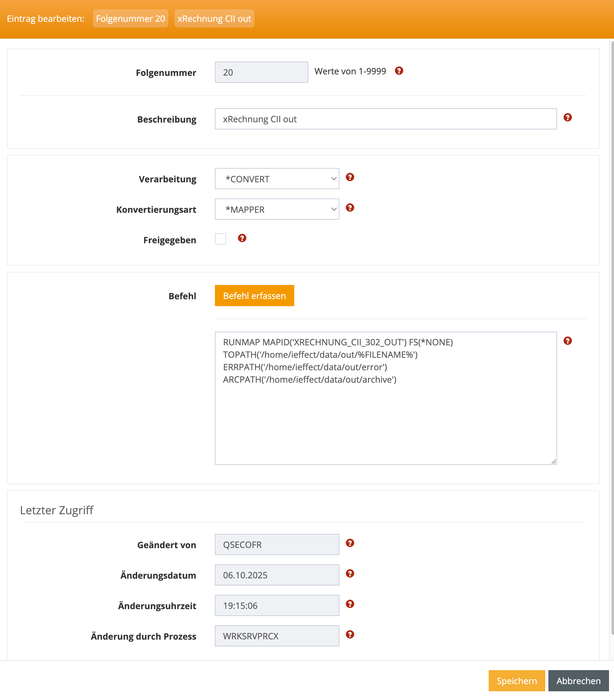Click help icon next to Folgenummer

(399, 71)
